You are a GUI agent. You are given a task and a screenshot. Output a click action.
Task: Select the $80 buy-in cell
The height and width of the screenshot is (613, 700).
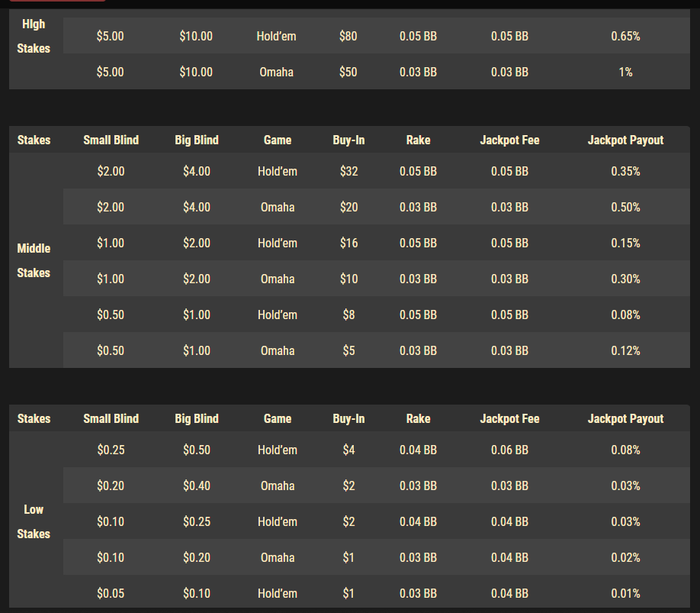click(x=348, y=36)
